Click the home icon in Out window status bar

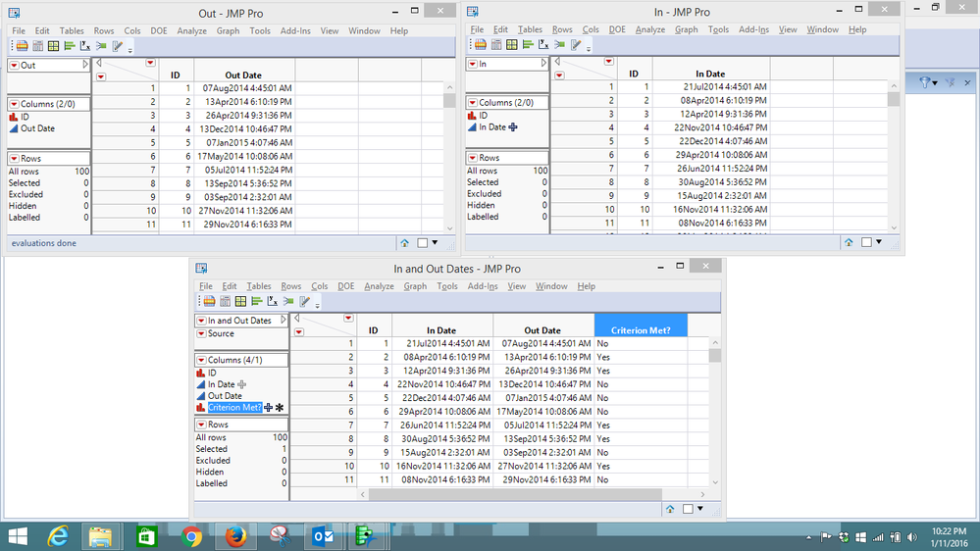(404, 243)
